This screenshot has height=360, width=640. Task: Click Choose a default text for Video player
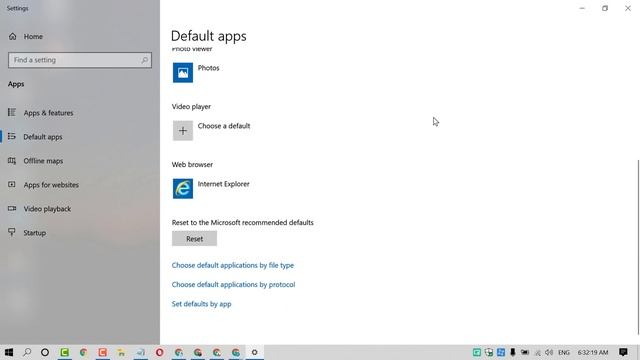coord(224,126)
